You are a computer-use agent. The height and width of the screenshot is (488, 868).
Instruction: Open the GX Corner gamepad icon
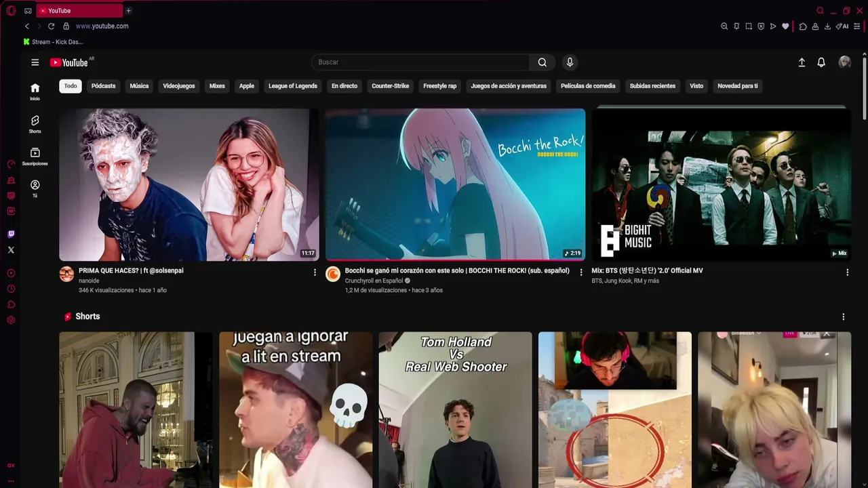(x=28, y=11)
